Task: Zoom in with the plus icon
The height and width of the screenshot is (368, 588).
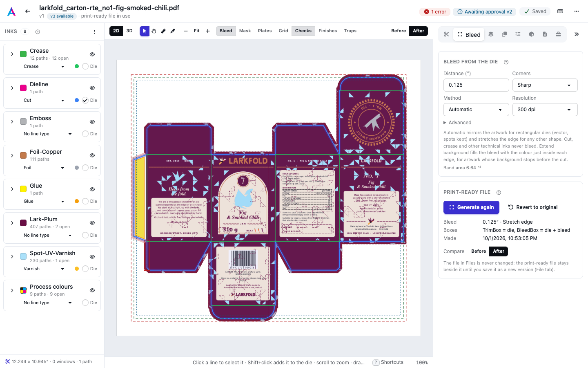Action: (x=208, y=31)
